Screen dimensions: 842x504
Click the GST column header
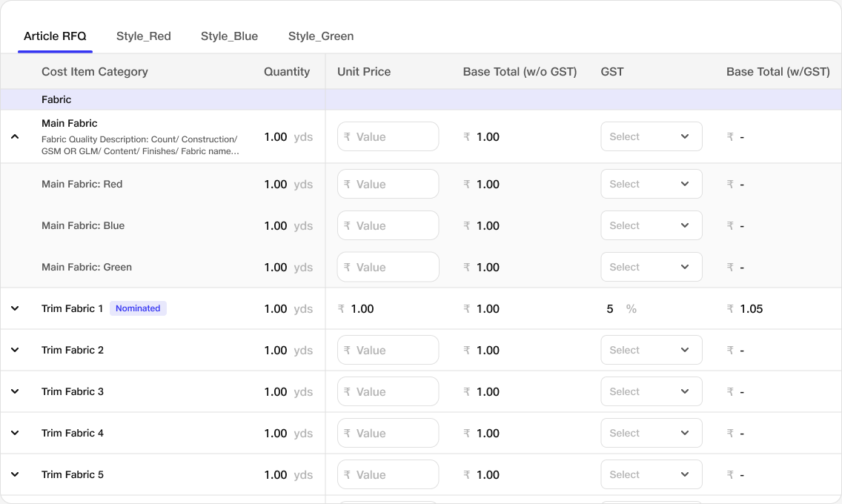click(612, 71)
